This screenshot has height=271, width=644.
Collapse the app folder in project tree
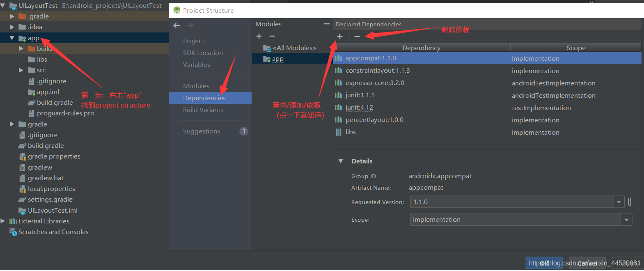(12, 38)
